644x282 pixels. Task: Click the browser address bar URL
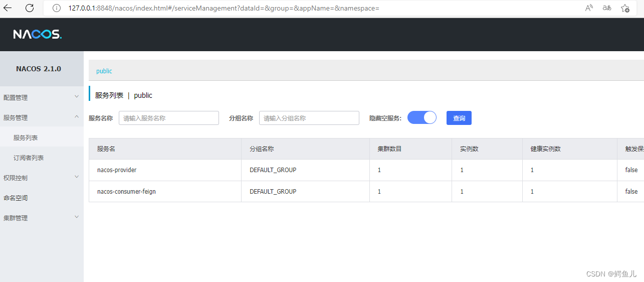click(x=224, y=8)
